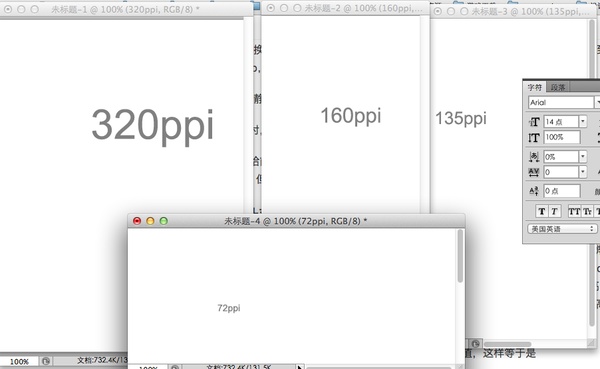Click the vertical scale icon

click(x=534, y=137)
